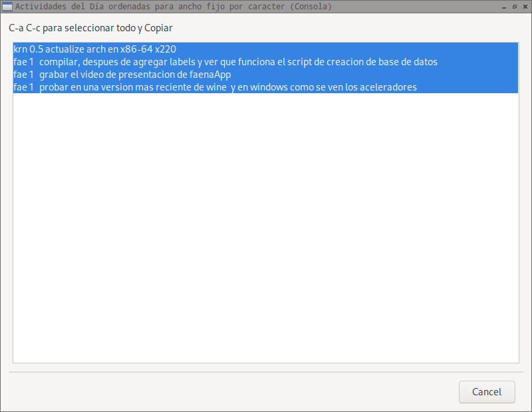Close the Actividades del Día window

[525, 7]
